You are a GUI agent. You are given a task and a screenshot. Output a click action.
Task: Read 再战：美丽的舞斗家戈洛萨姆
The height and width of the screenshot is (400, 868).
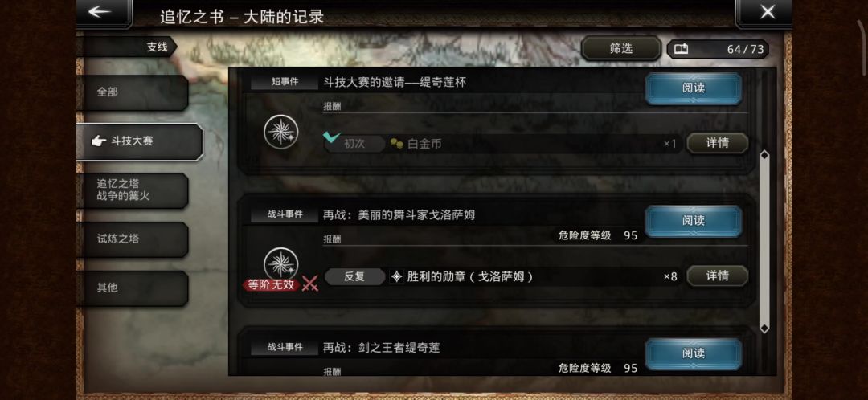693,221
